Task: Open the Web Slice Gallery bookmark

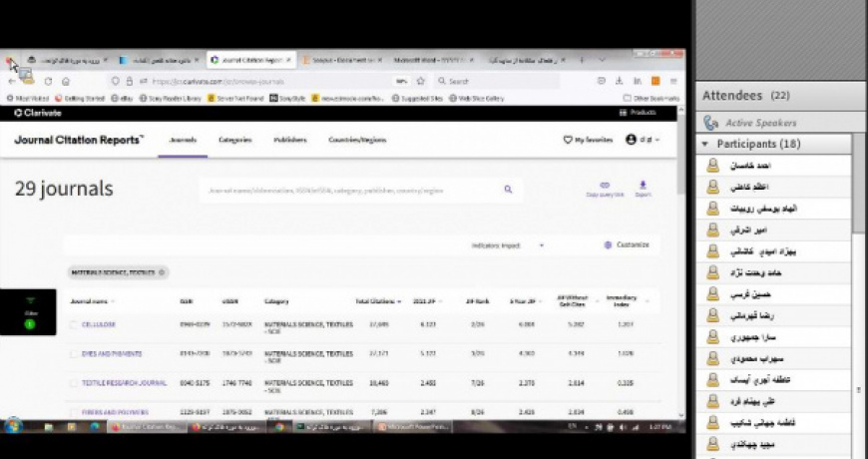Action: coord(477,99)
